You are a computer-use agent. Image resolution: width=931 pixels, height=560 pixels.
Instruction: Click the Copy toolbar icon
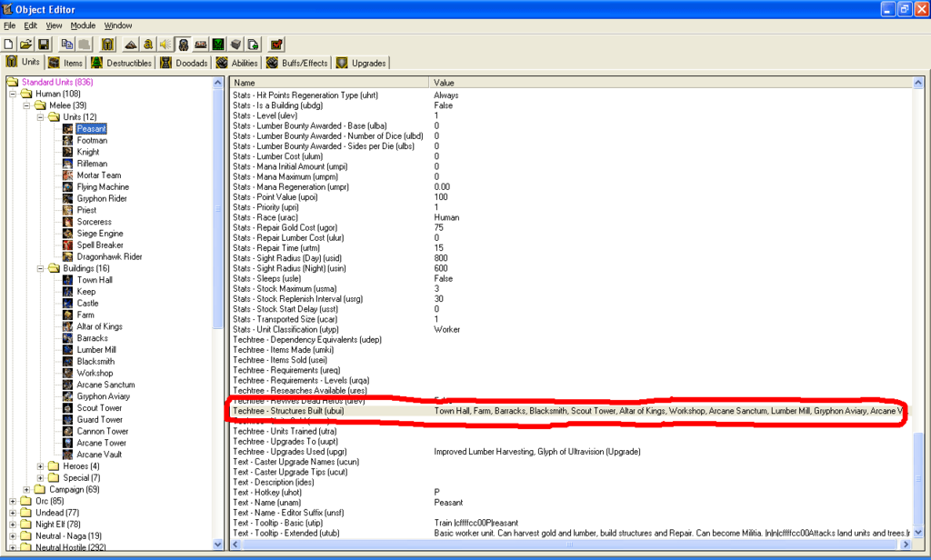pos(67,45)
